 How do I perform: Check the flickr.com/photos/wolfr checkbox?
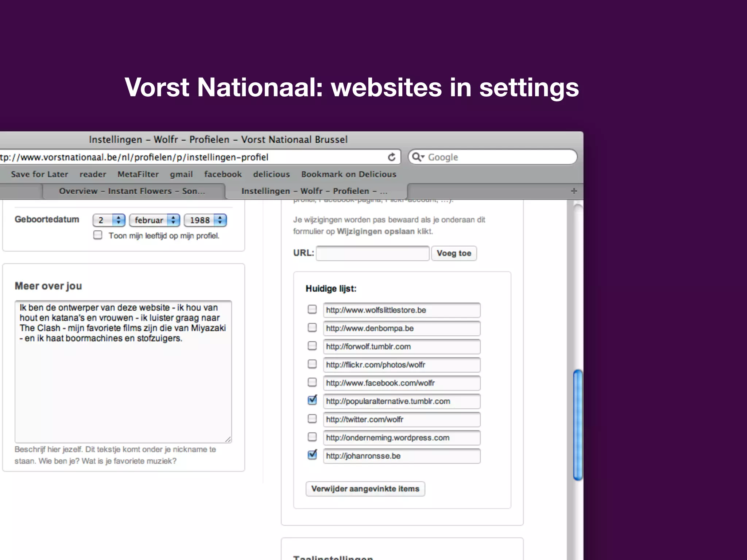pos(312,364)
